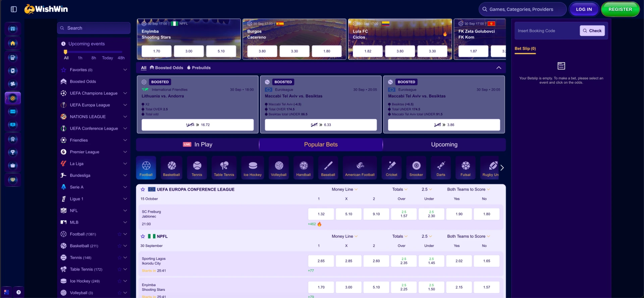Select the All filter above boosted cards
The height and width of the screenshot is (298, 644).
tap(144, 68)
